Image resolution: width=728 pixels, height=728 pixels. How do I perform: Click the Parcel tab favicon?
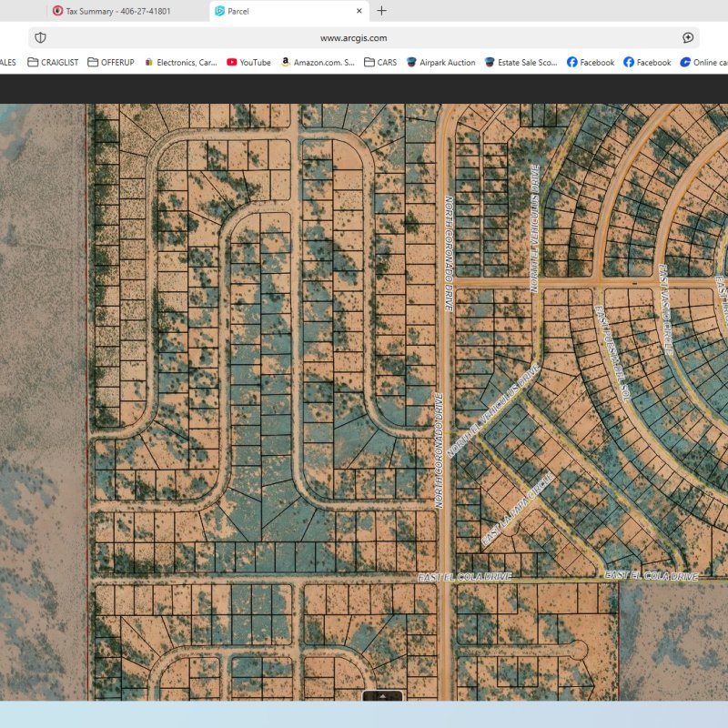click(219, 11)
